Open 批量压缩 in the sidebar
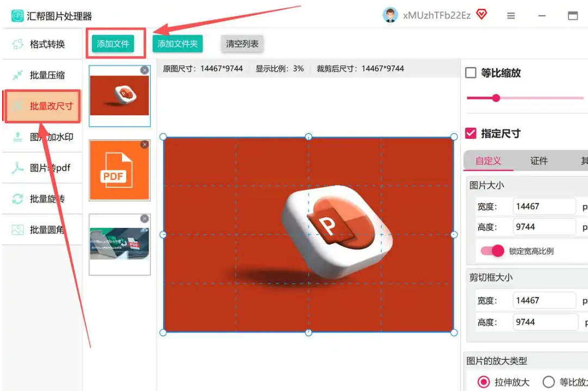588x391 pixels. [42, 75]
